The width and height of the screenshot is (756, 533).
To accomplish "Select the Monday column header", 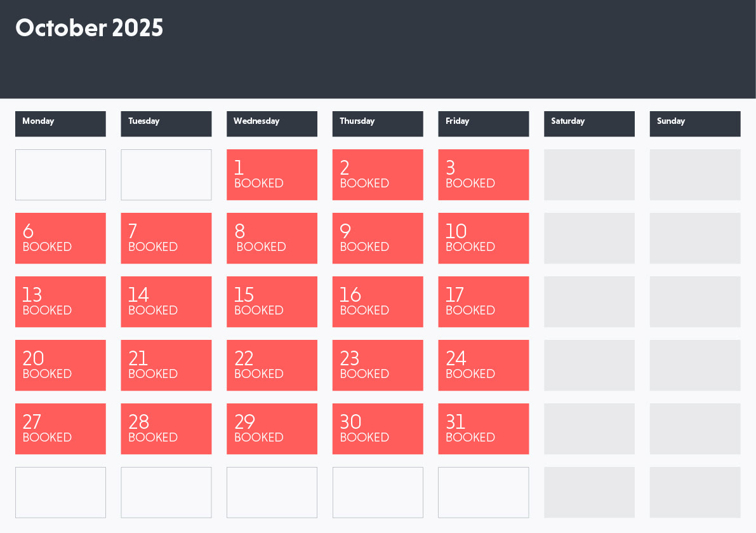I will [60, 123].
